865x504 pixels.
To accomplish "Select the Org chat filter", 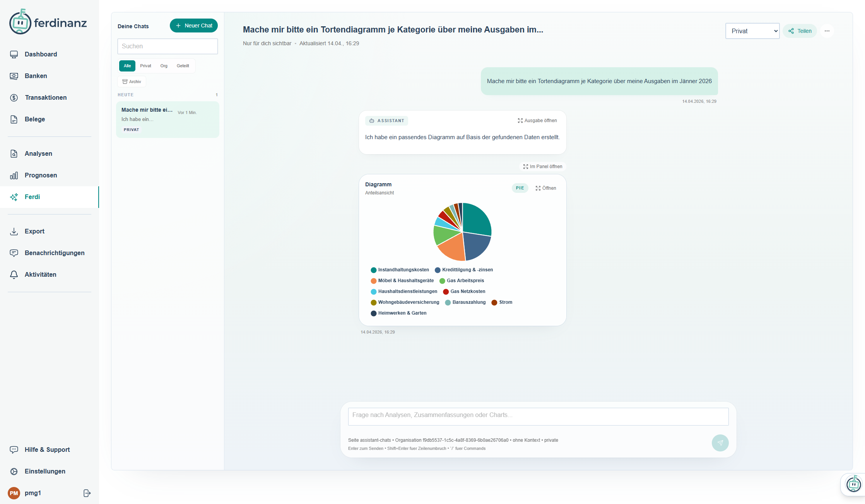I will pyautogui.click(x=164, y=66).
